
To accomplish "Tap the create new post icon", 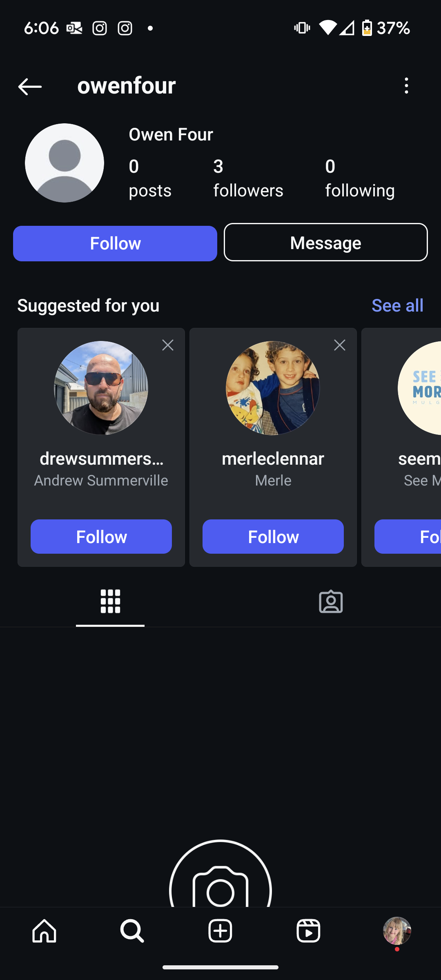I will coord(220,931).
